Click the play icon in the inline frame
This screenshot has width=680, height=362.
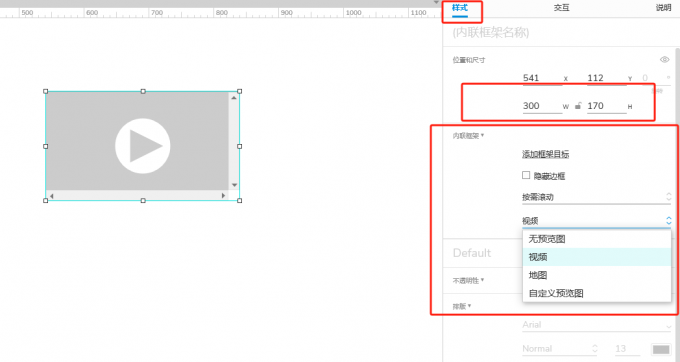(x=143, y=146)
